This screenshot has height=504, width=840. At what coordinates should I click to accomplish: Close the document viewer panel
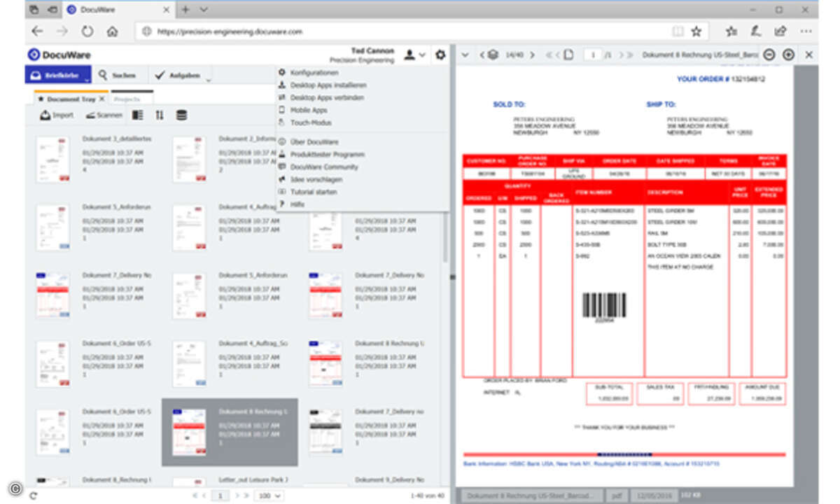(809, 55)
